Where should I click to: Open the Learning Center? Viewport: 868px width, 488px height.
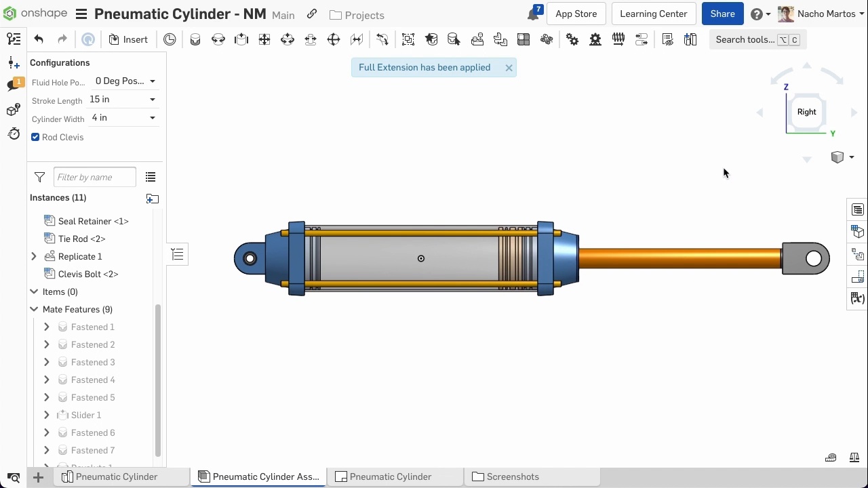pyautogui.click(x=653, y=14)
